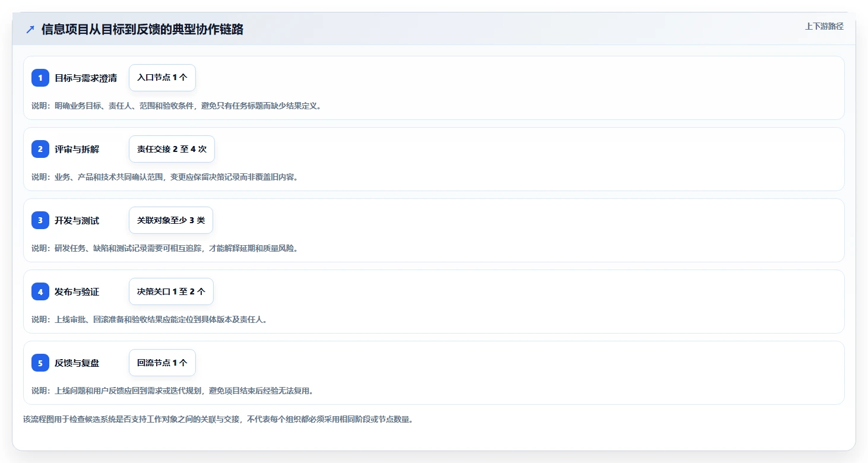Image resolution: width=868 pixels, height=463 pixels.
Task: Click the step number 2 badge
Action: [40, 149]
